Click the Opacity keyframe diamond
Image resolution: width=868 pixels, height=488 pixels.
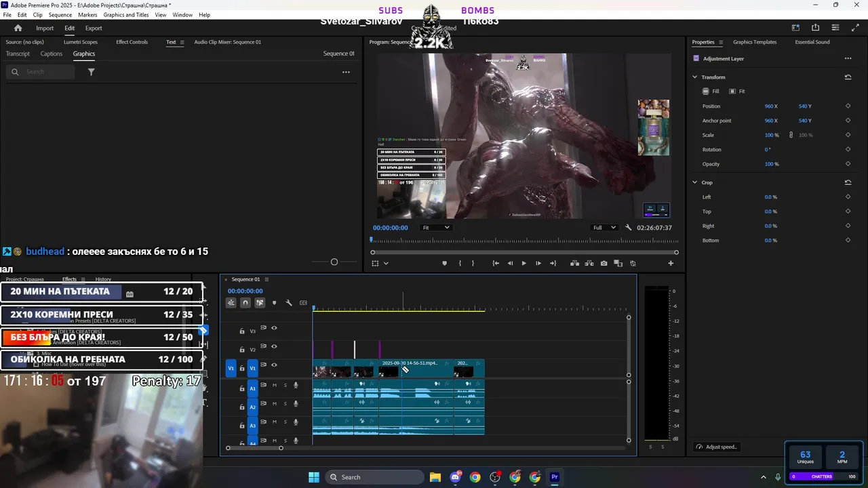point(848,164)
